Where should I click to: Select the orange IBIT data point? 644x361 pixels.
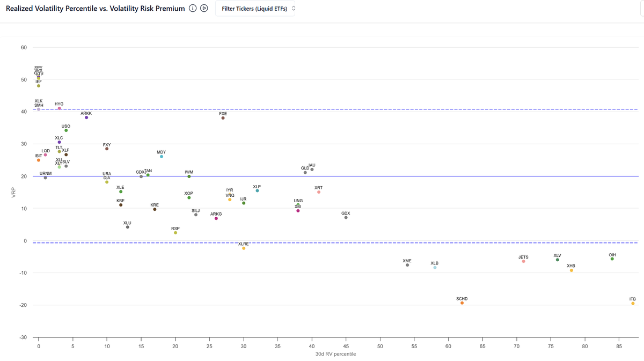[39, 160]
